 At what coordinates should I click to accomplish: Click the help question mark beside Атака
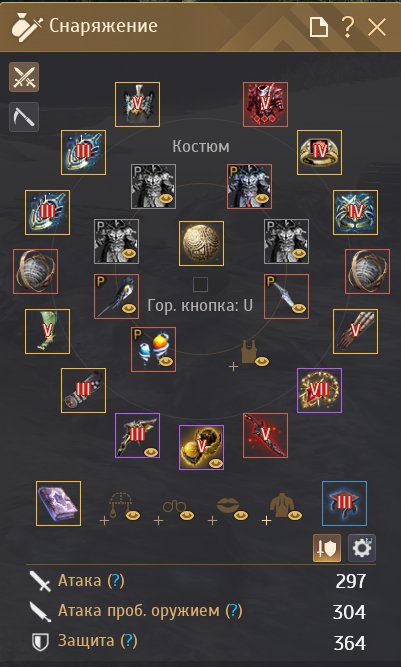coord(116,580)
